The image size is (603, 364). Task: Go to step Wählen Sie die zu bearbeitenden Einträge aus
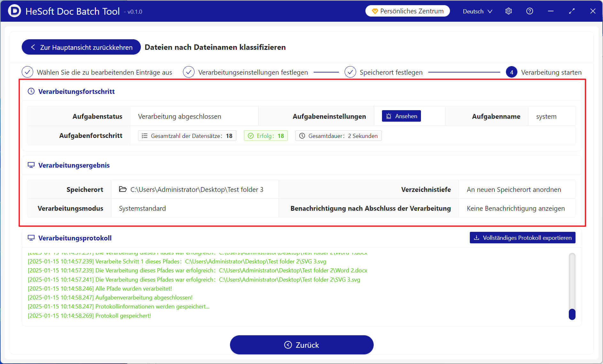104,72
